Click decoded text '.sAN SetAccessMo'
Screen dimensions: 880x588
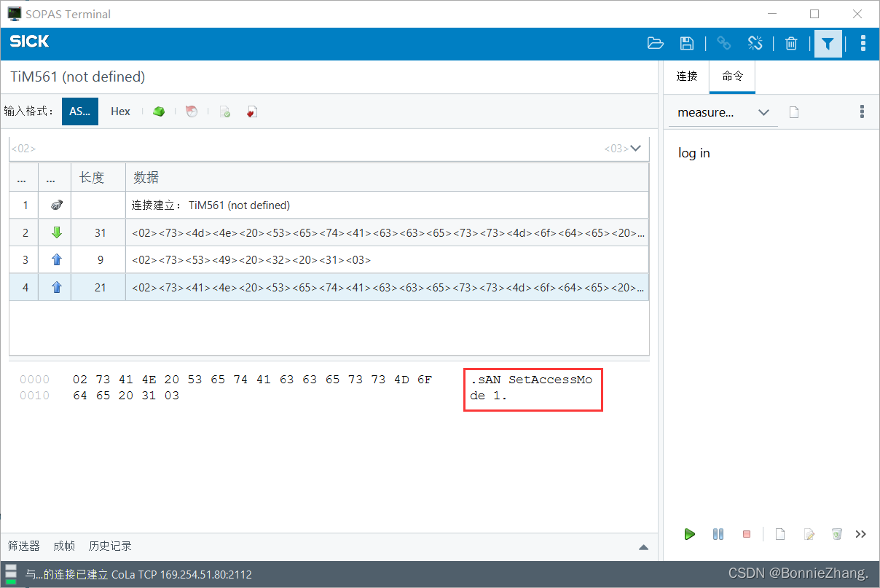(532, 380)
